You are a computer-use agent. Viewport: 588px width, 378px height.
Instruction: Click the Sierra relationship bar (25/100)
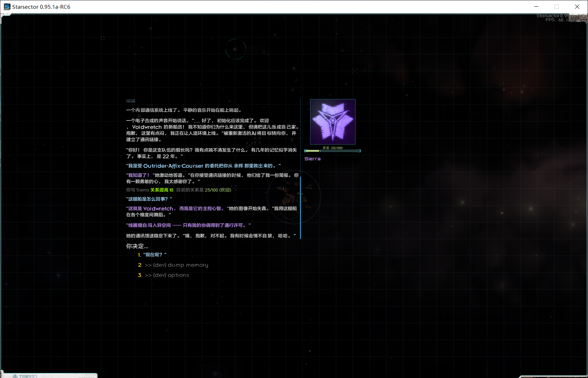pyautogui.click(x=332, y=150)
